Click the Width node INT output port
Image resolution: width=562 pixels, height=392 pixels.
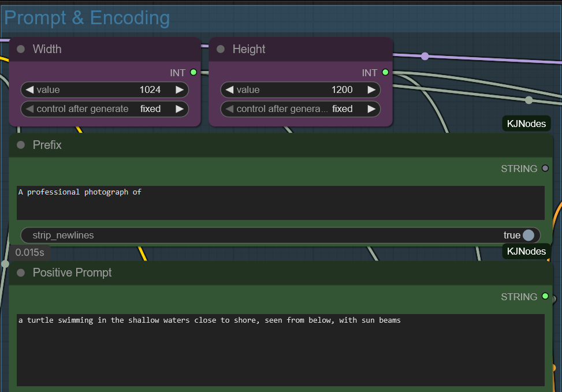pos(193,73)
